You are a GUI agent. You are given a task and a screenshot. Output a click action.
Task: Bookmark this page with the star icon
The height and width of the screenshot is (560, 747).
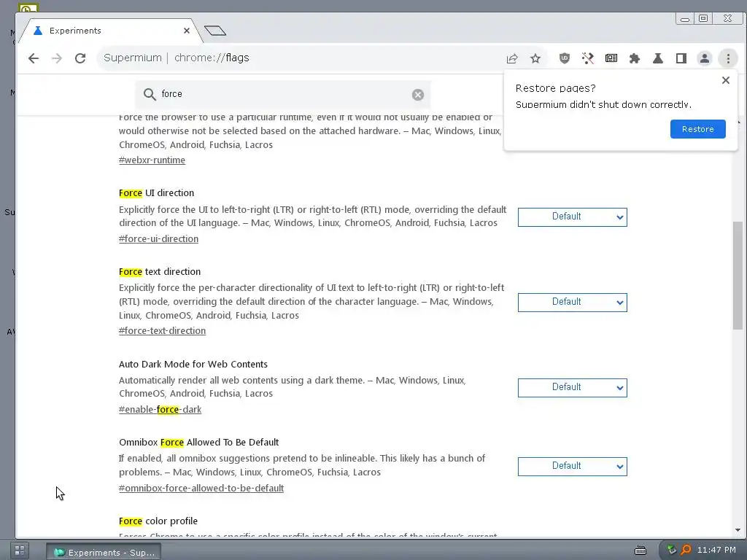pos(535,58)
